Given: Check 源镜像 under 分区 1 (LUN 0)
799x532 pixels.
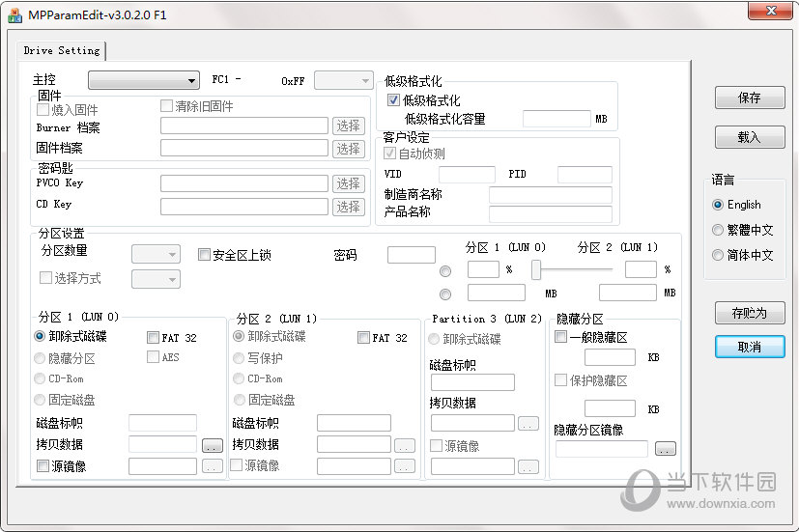Looking at the screenshot, I should [43, 465].
